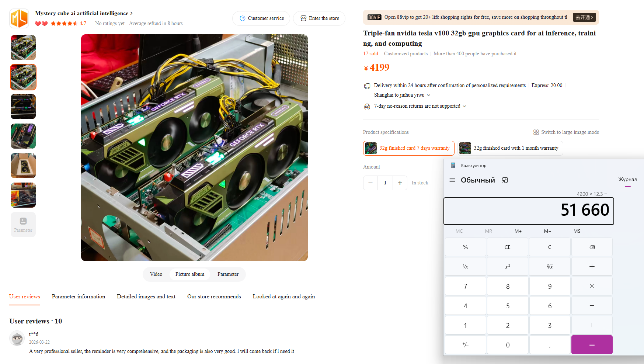
Task: Click calculator digit 8
Action: (x=508, y=286)
